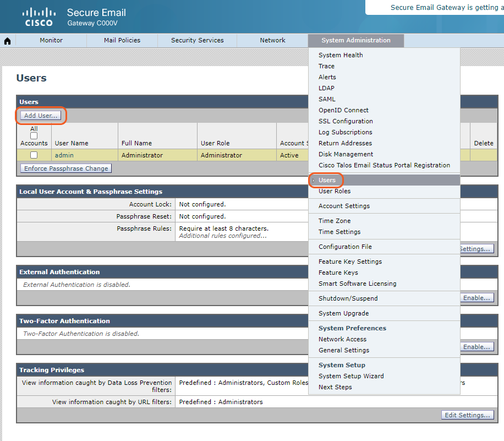Choose User Roles menu entry
The width and height of the screenshot is (504, 441).
[x=334, y=191]
